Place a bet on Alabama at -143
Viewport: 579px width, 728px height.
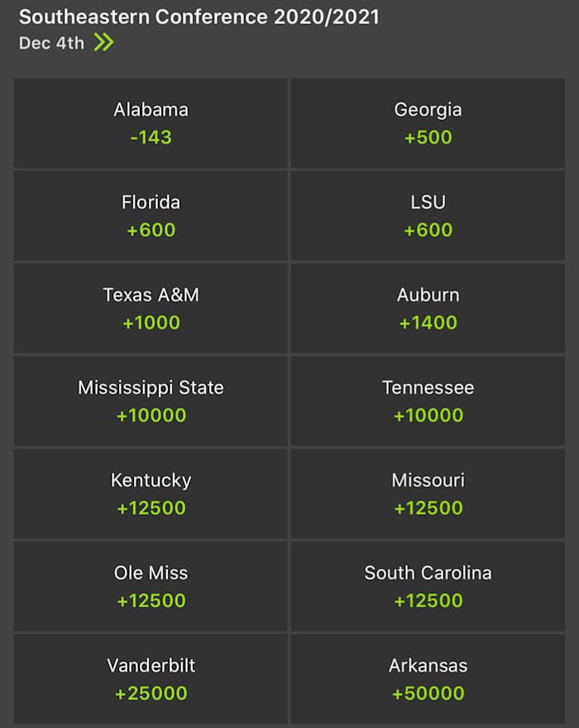click(x=151, y=122)
